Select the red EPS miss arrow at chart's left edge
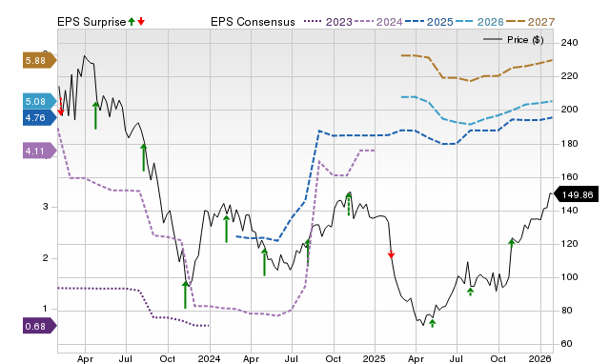 point(60,107)
